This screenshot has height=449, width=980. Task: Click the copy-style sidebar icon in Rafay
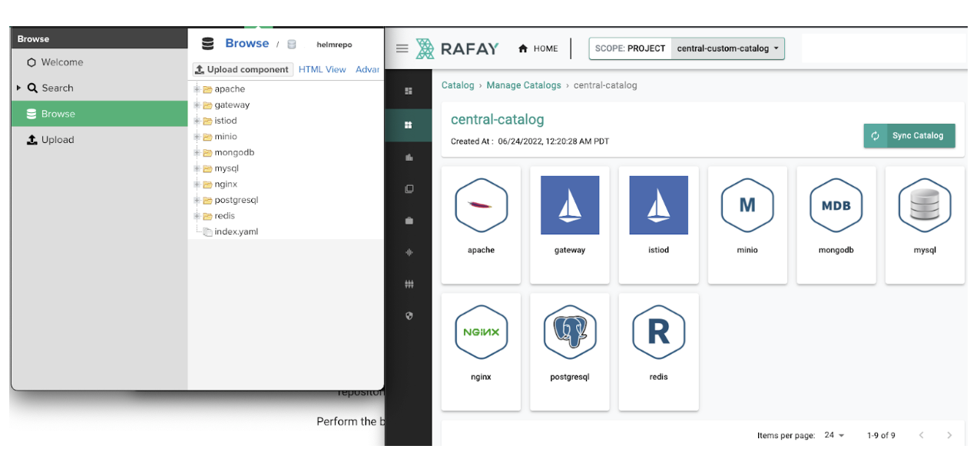[409, 188]
